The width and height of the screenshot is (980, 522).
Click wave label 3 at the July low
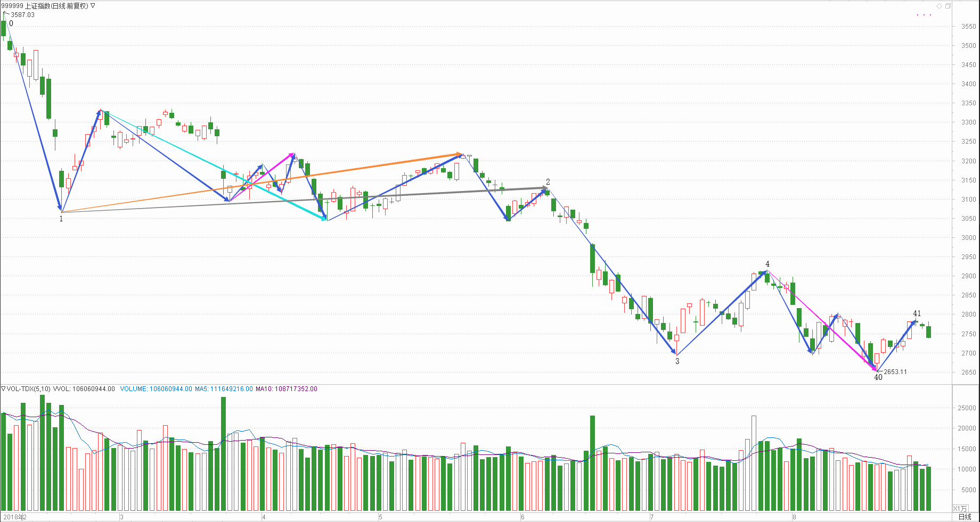point(677,361)
